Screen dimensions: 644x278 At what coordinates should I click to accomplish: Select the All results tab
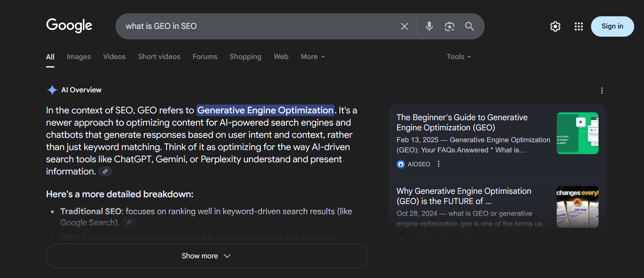coord(50,57)
